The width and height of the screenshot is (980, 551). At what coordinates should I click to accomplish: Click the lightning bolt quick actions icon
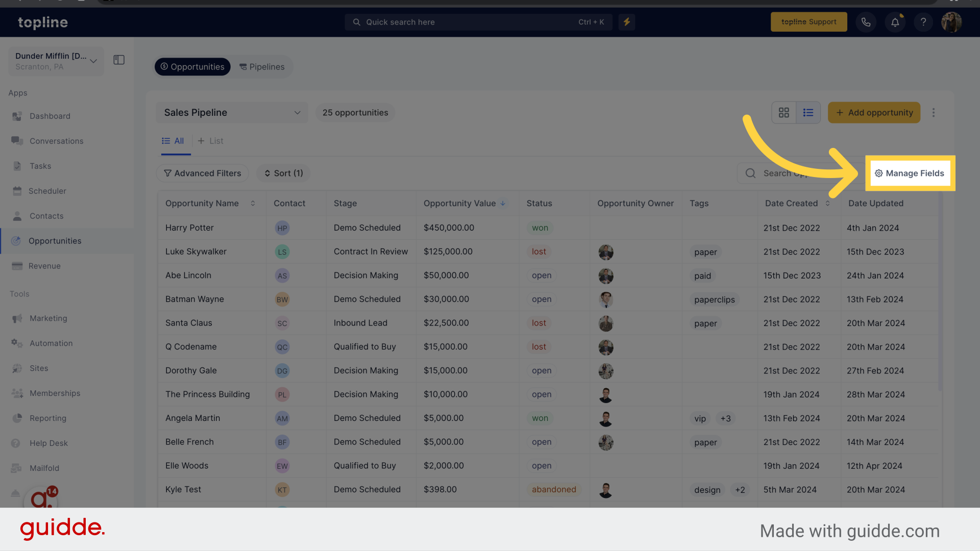click(x=627, y=22)
